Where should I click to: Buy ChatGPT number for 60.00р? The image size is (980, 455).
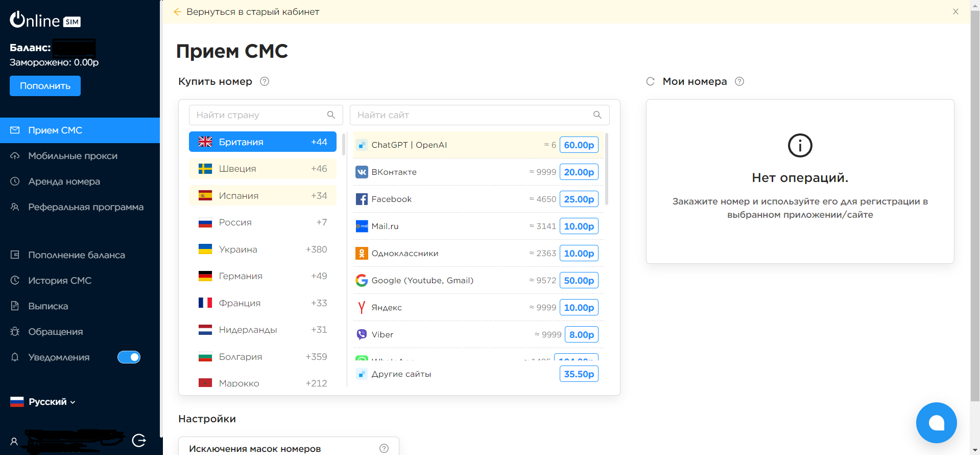579,145
